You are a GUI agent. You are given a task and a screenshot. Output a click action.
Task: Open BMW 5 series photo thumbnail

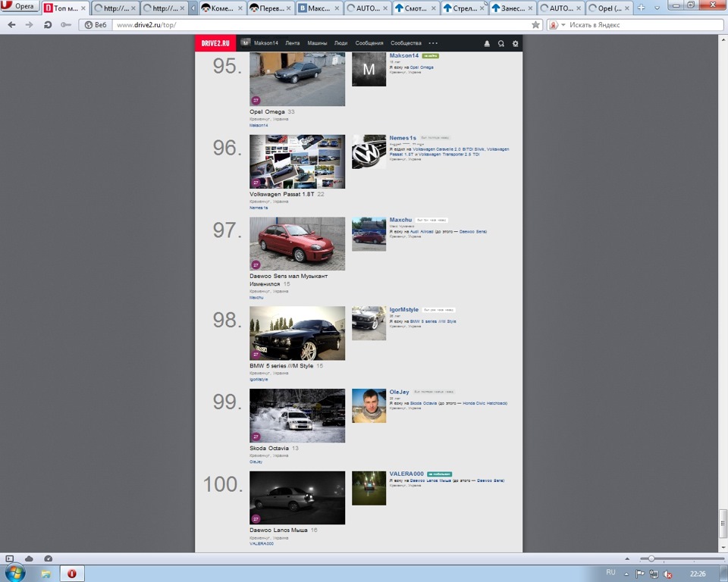click(x=297, y=333)
